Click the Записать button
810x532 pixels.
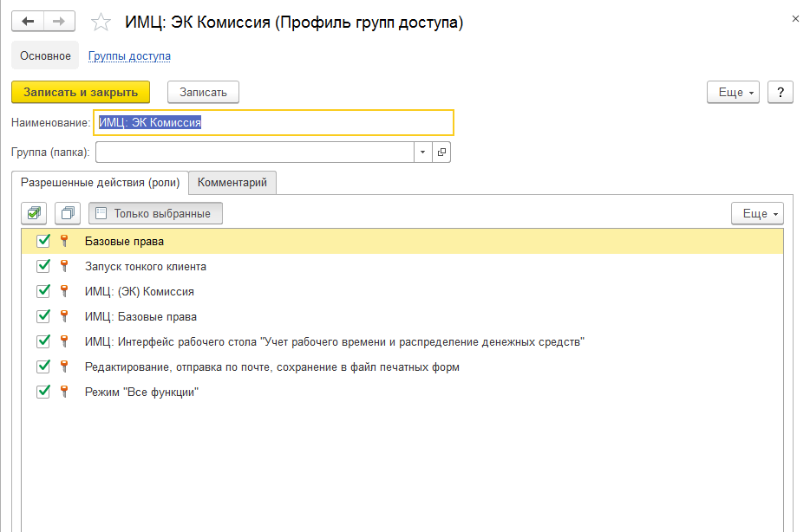click(x=203, y=93)
